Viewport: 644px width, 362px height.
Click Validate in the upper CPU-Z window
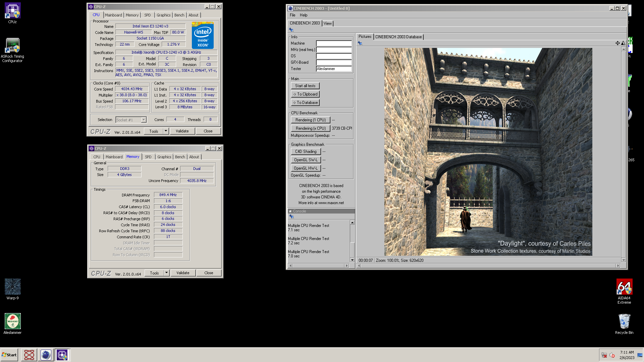point(182,131)
